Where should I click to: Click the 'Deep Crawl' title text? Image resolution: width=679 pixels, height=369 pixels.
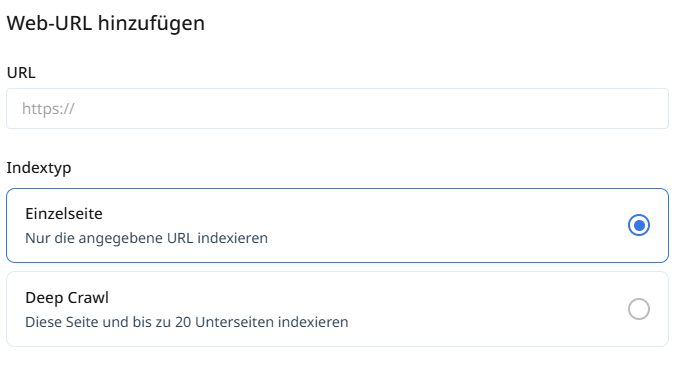coord(67,298)
